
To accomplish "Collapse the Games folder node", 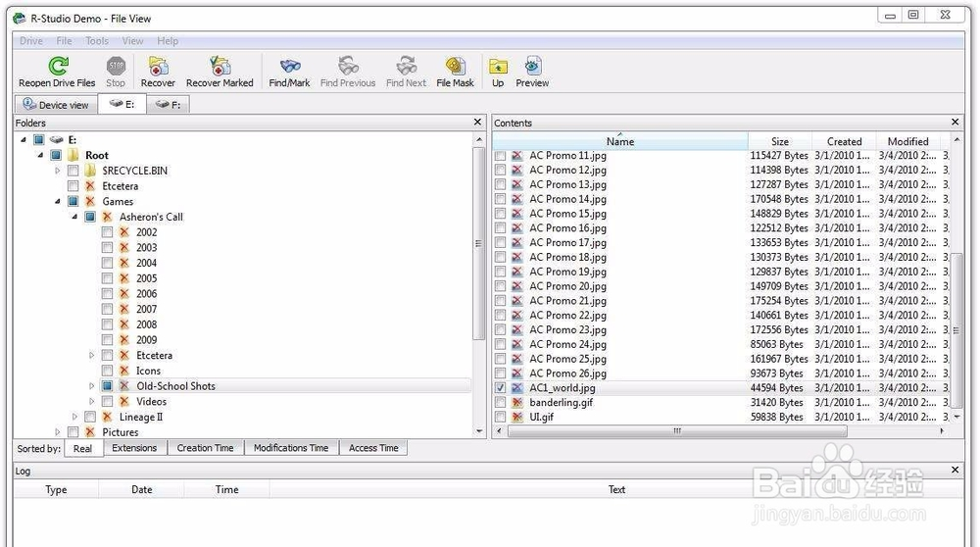I will (58, 201).
